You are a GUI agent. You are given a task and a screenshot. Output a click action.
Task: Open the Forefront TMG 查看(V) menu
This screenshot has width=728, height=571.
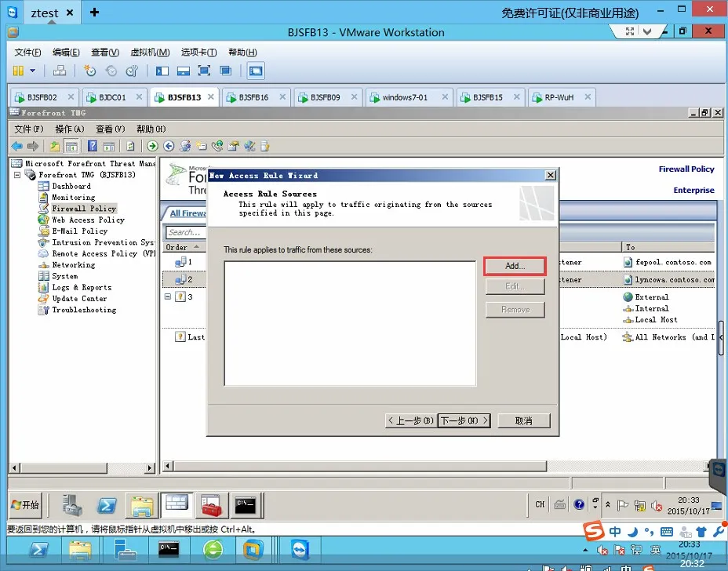pos(111,129)
